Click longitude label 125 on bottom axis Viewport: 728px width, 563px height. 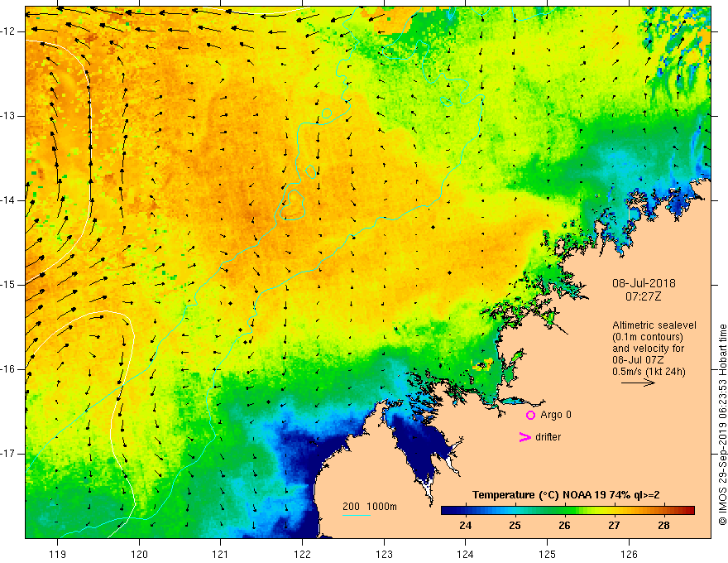(x=548, y=554)
